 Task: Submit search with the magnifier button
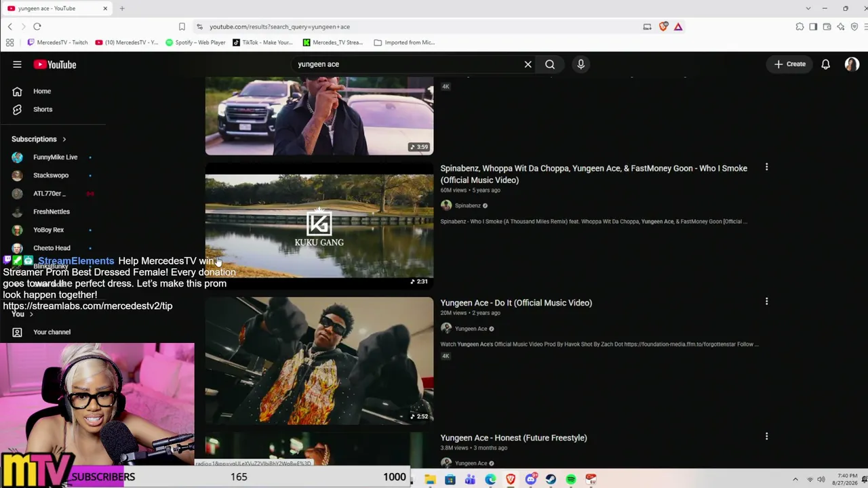pos(550,64)
